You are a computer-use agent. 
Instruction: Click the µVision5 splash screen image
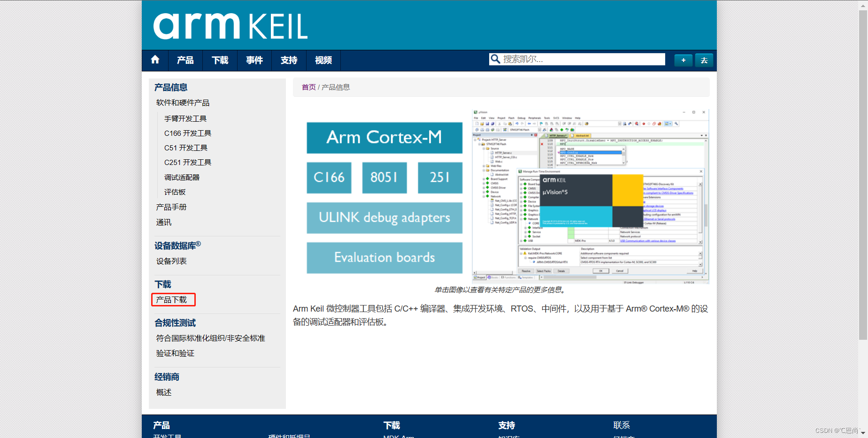click(591, 201)
